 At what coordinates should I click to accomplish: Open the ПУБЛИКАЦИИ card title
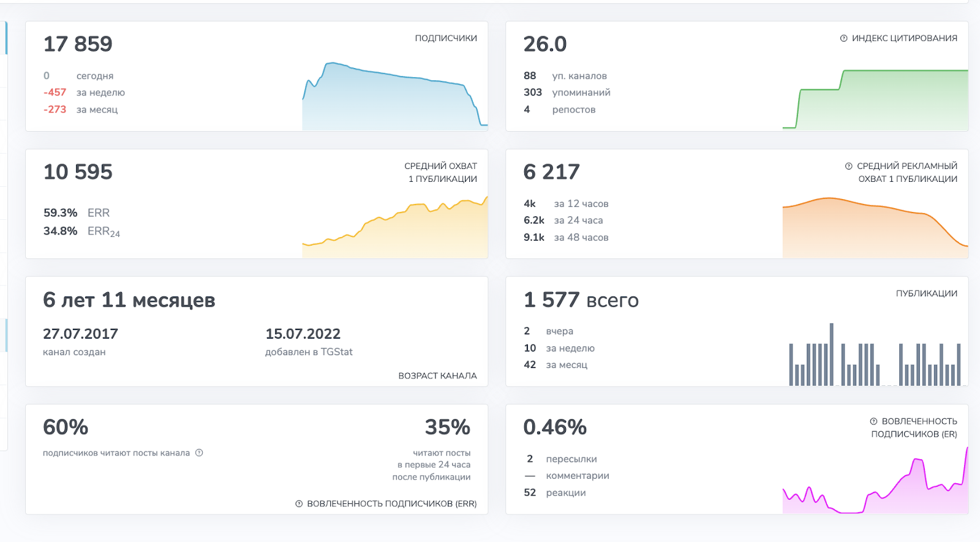click(x=927, y=293)
